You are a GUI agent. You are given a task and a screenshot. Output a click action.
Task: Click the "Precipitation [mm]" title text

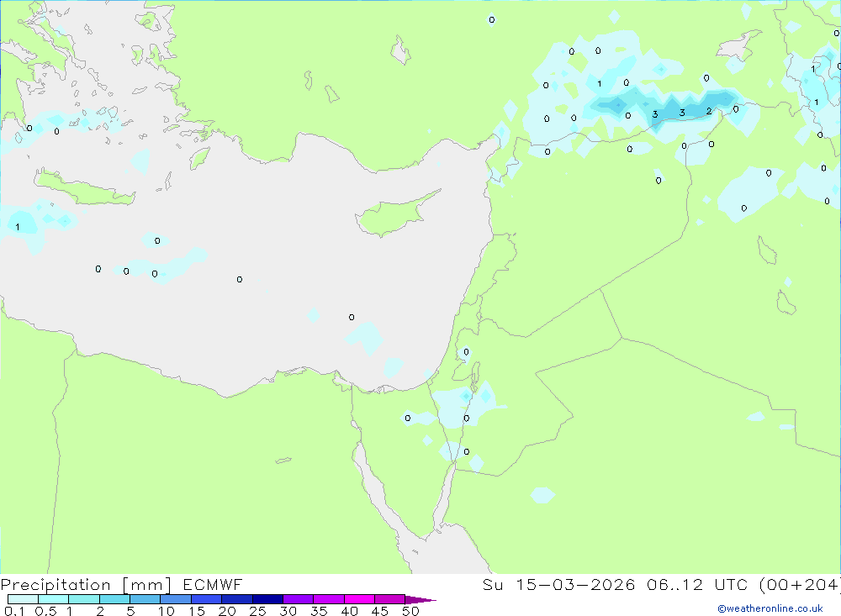click(86, 585)
